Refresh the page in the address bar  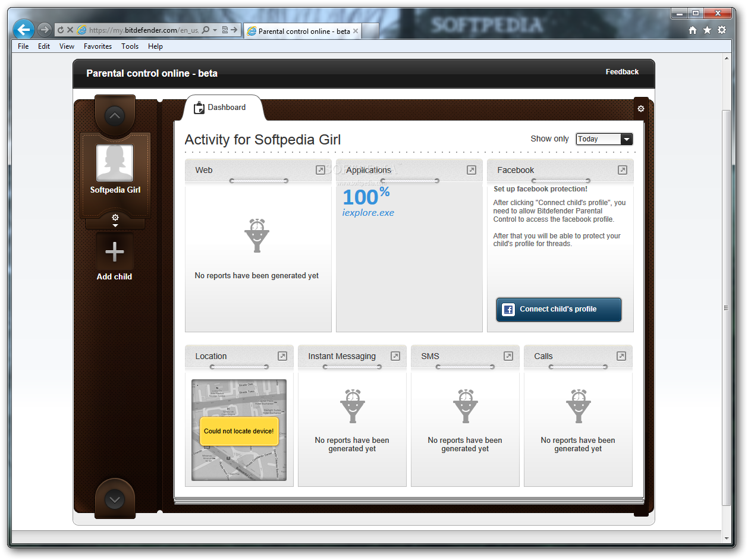[x=61, y=30]
